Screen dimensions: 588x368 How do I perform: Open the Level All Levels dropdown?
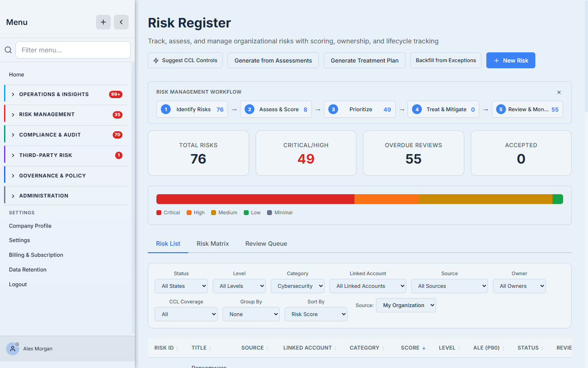click(239, 286)
